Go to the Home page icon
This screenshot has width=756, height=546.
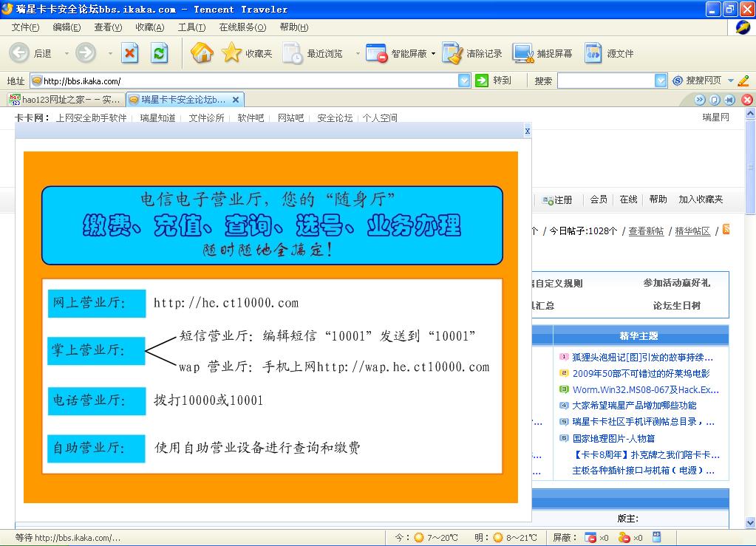click(202, 52)
